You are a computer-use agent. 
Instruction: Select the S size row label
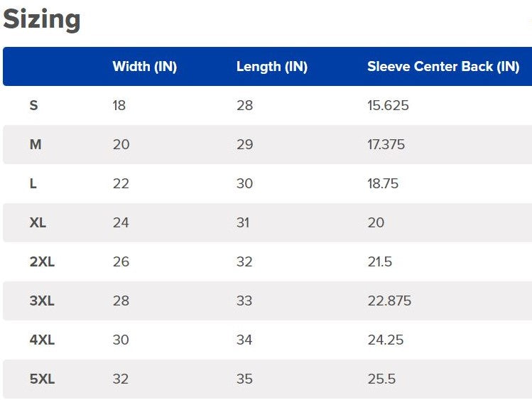[x=34, y=106]
